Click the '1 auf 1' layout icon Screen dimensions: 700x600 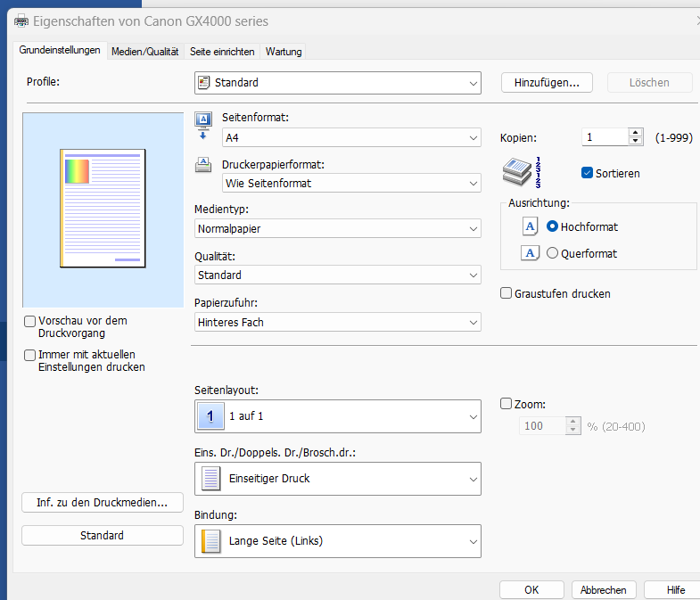(210, 416)
